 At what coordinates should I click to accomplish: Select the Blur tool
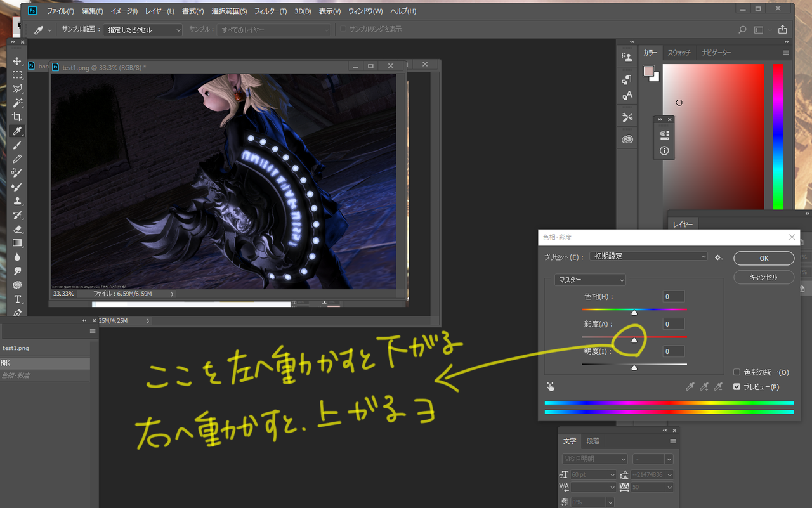click(x=17, y=257)
